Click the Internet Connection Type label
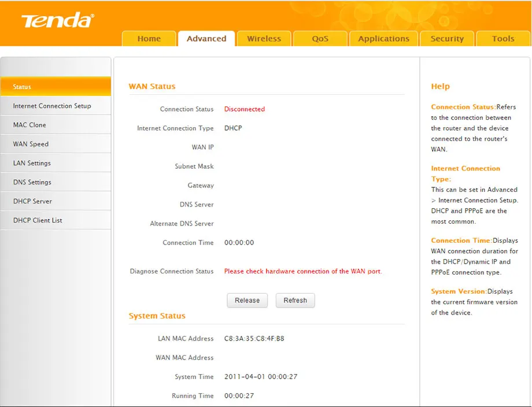The height and width of the screenshot is (407, 532). click(175, 128)
